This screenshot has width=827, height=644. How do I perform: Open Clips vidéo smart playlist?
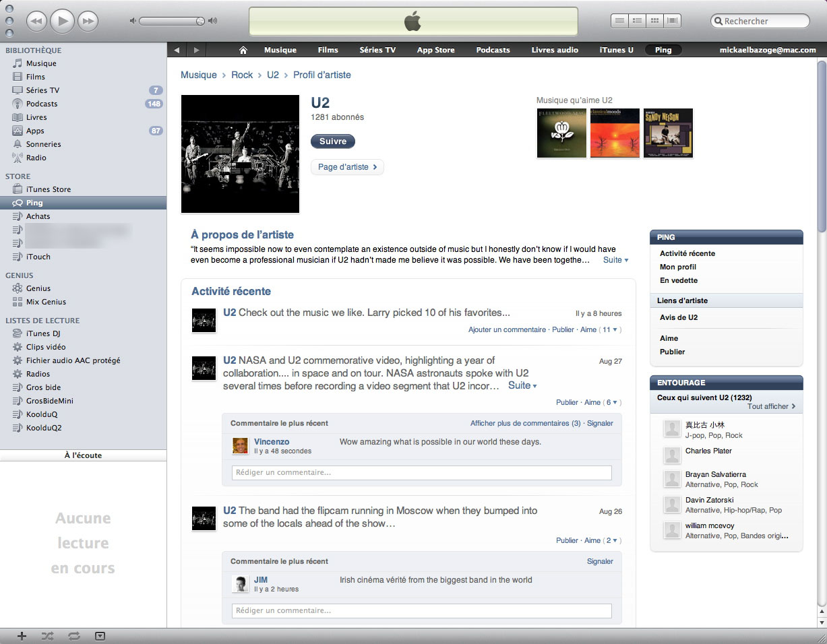[x=46, y=347]
